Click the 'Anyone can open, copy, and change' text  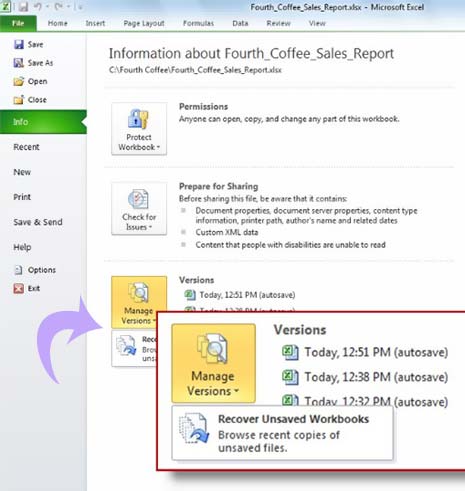pos(289,119)
